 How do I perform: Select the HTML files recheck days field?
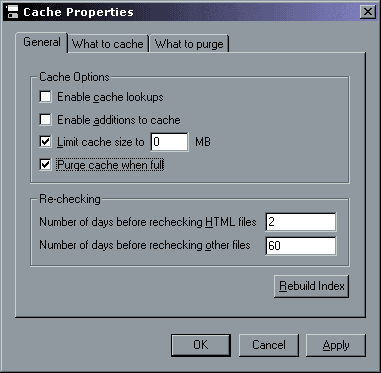click(x=301, y=222)
